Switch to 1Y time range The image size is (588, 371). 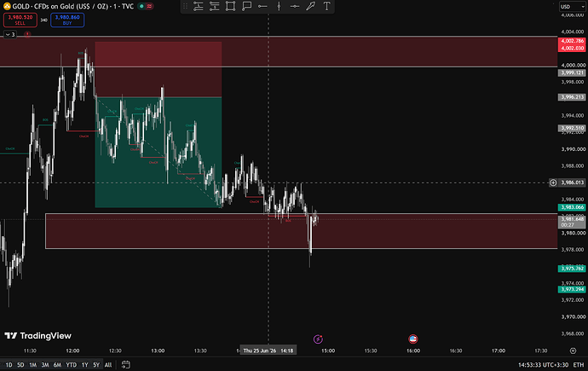[84, 365]
